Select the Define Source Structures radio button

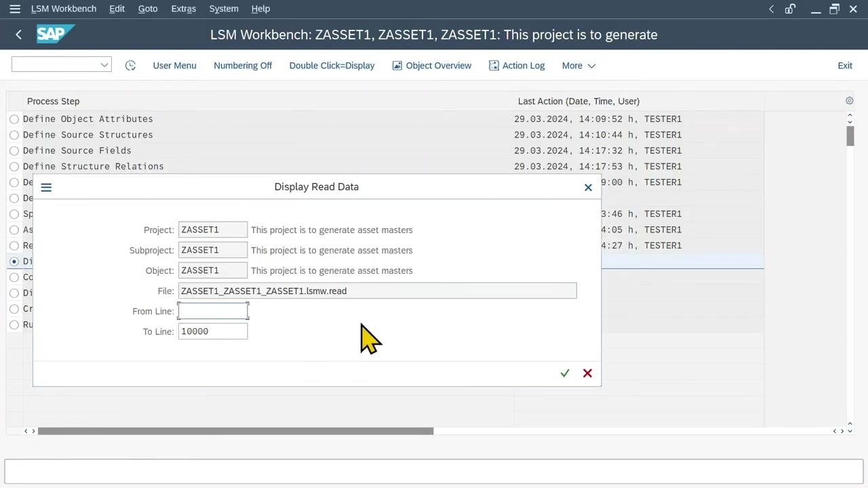[x=14, y=135]
